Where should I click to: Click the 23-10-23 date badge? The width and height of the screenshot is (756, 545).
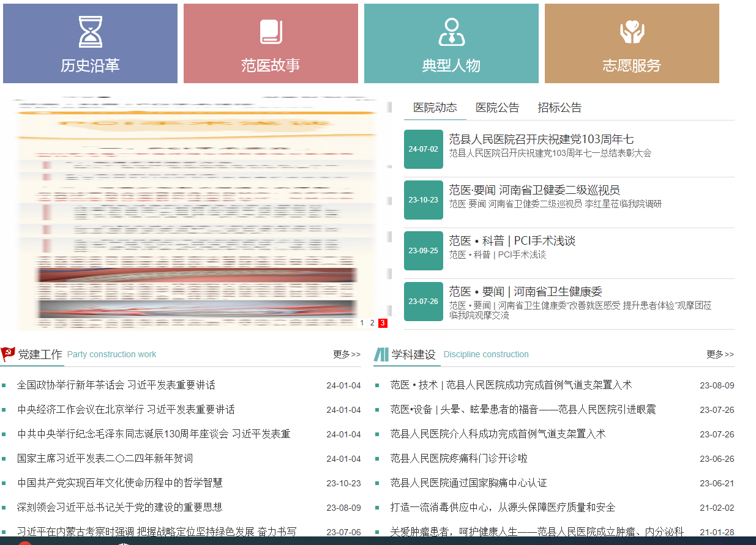coord(424,200)
